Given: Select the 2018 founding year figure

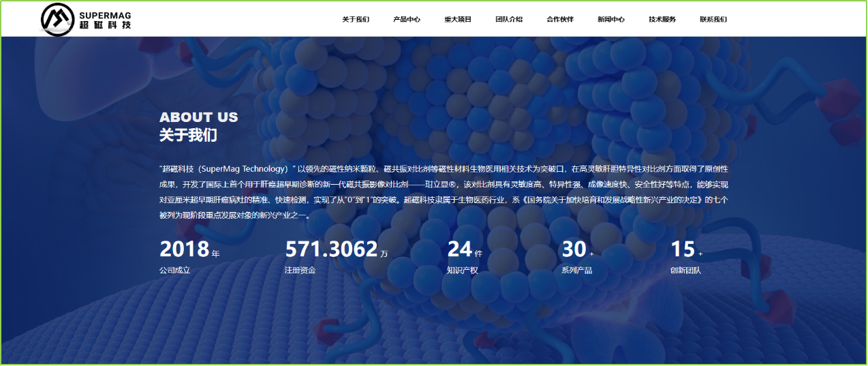Looking at the screenshot, I should tap(184, 249).
